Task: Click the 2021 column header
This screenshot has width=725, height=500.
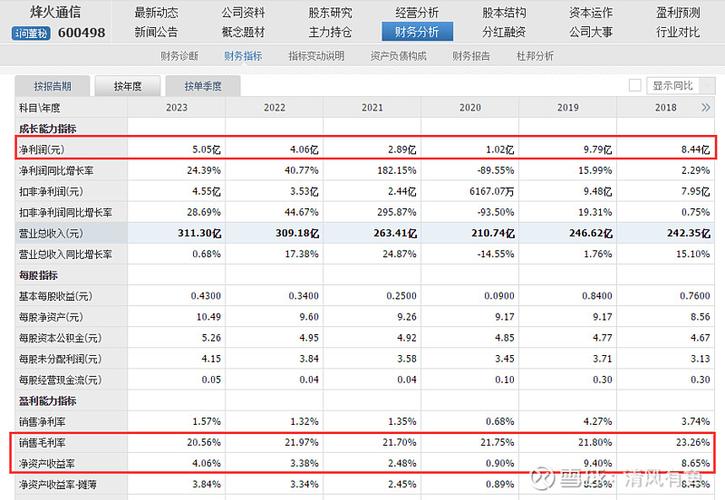Action: click(x=372, y=108)
